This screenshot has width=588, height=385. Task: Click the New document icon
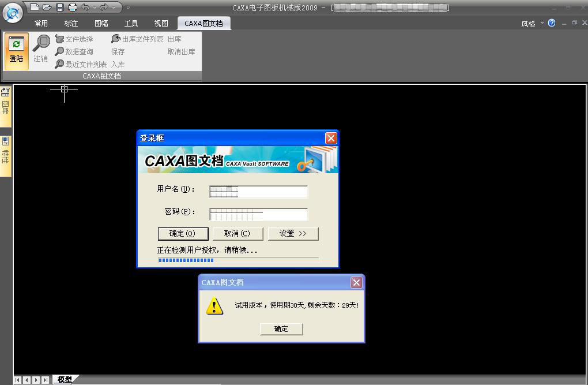point(35,8)
